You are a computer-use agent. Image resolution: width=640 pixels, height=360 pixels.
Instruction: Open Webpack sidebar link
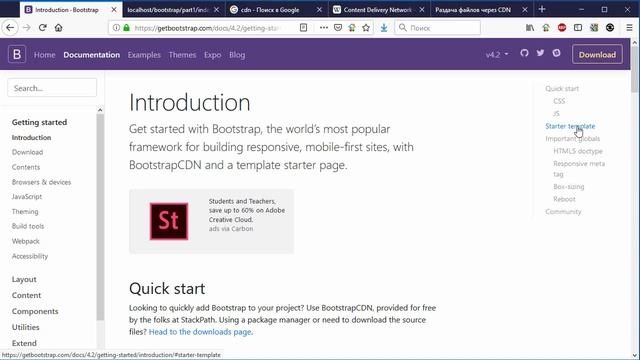tap(26, 241)
